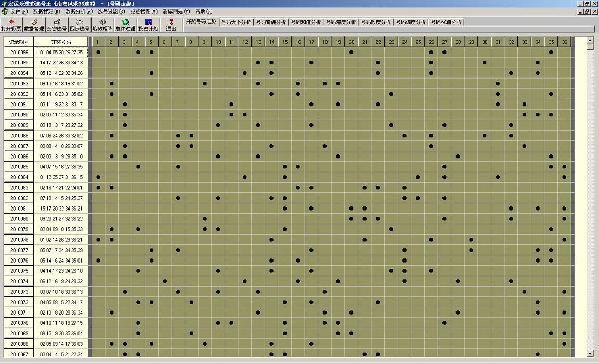The image size is (599, 364).
Task: Open the 彩票网站(Y) menu
Action: pyautogui.click(x=176, y=11)
